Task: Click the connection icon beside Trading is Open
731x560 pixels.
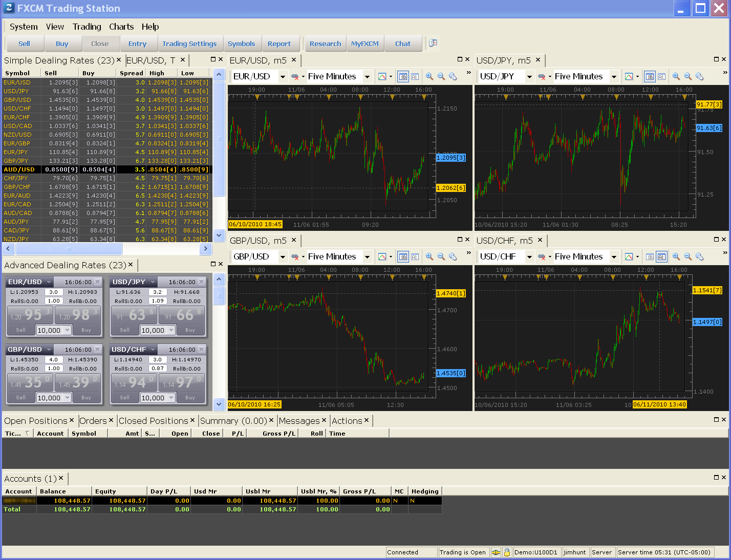Action: pyautogui.click(x=496, y=552)
